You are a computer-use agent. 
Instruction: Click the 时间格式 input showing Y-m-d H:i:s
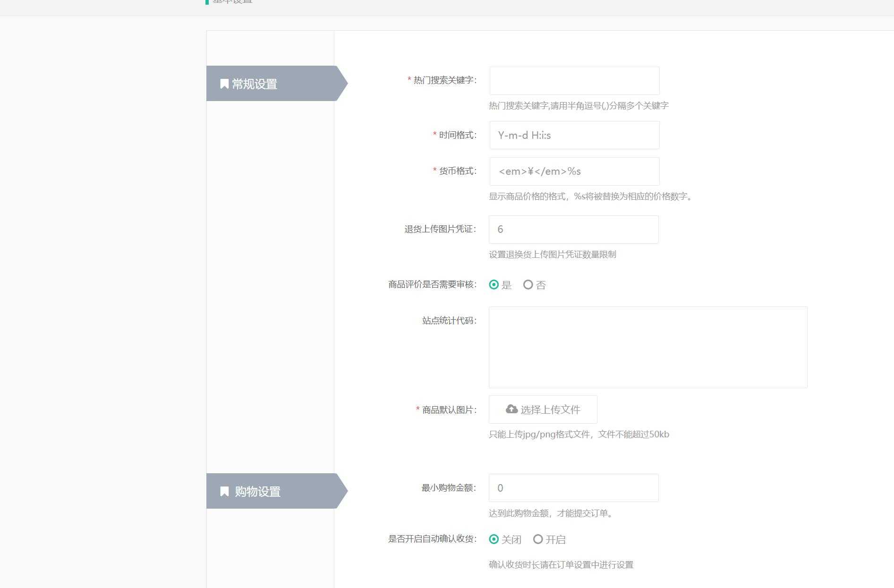(x=574, y=135)
